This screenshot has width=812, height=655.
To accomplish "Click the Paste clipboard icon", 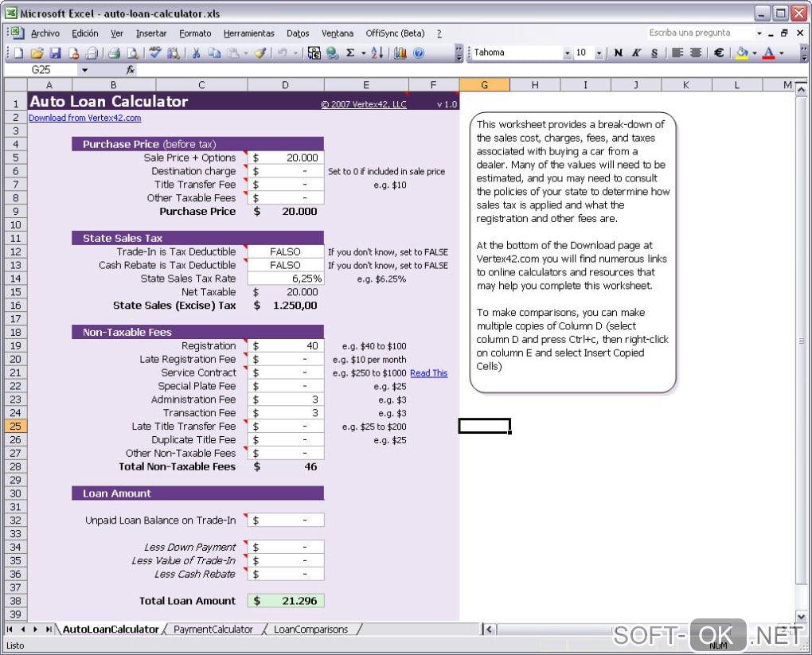I will click(x=233, y=53).
